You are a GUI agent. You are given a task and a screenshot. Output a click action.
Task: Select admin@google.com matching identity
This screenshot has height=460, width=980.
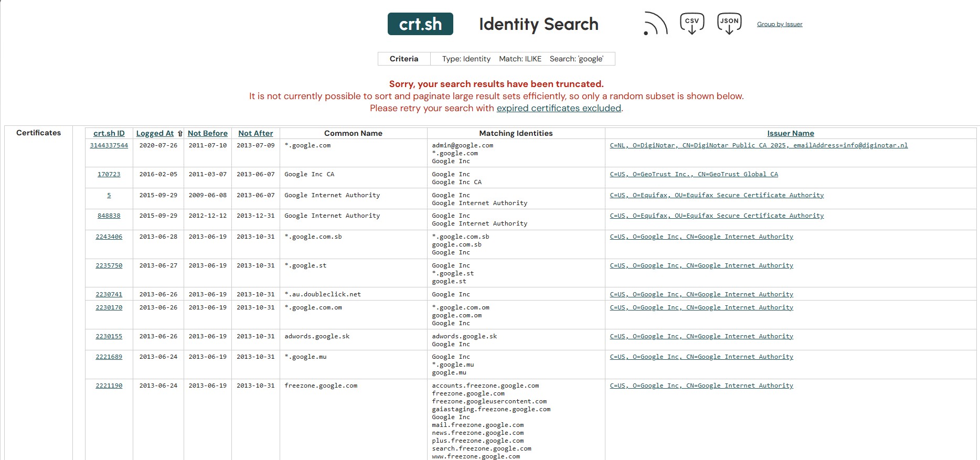[x=462, y=145]
